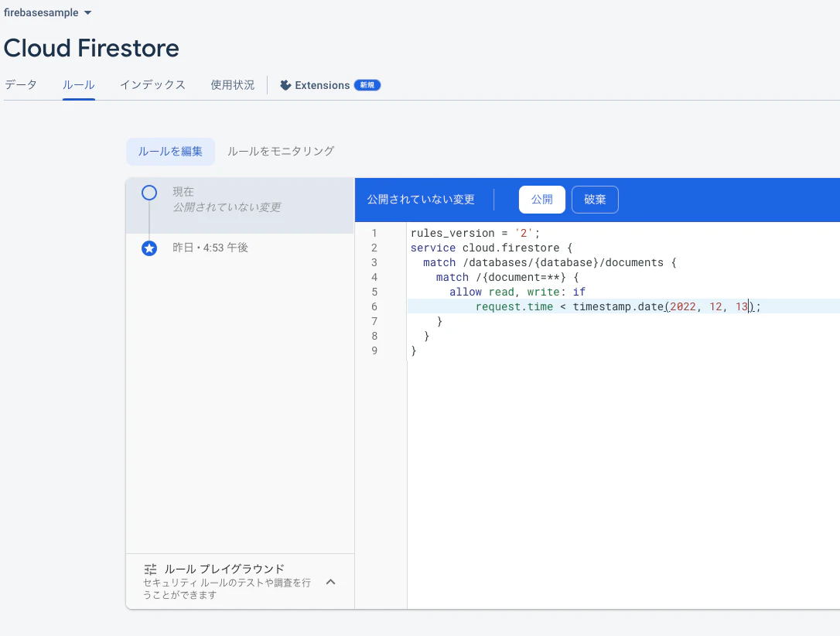The width and height of the screenshot is (840, 636).
Task: Publish the rules with 公開 button
Action: (x=541, y=200)
